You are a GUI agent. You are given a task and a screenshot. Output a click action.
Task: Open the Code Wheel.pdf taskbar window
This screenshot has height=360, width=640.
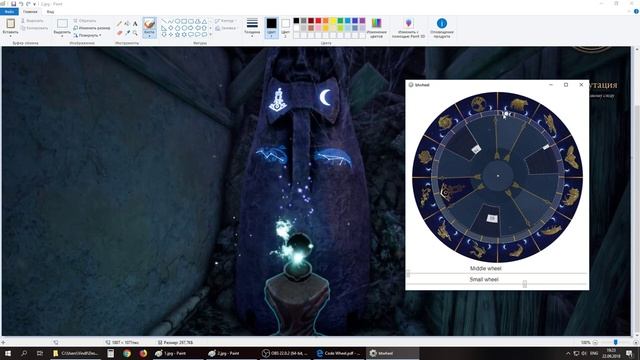(339, 353)
